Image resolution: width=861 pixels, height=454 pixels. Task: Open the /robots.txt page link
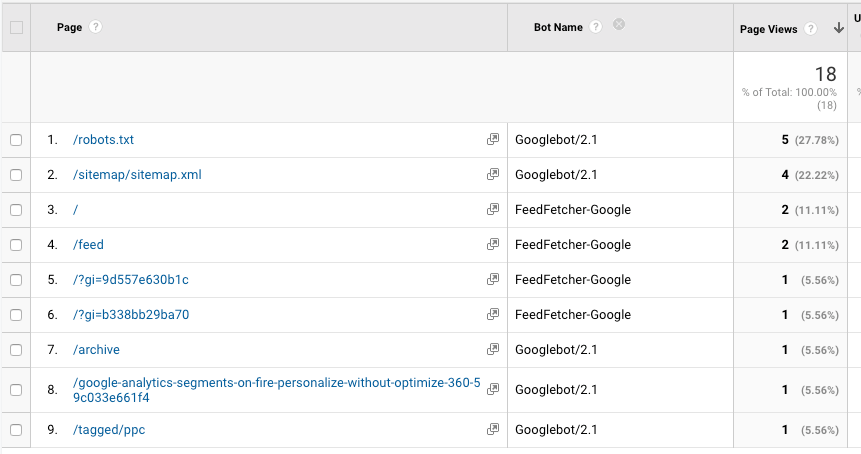point(103,140)
